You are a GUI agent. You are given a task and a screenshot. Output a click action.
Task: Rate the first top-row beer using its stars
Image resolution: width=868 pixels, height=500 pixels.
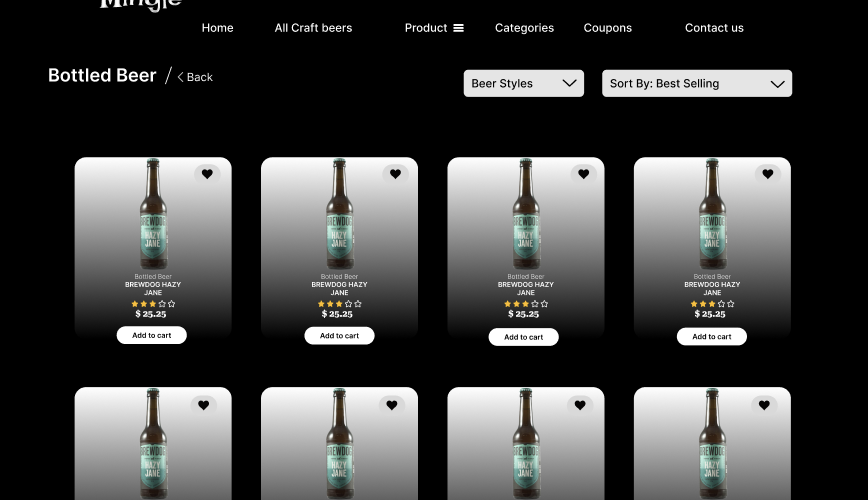(x=153, y=303)
